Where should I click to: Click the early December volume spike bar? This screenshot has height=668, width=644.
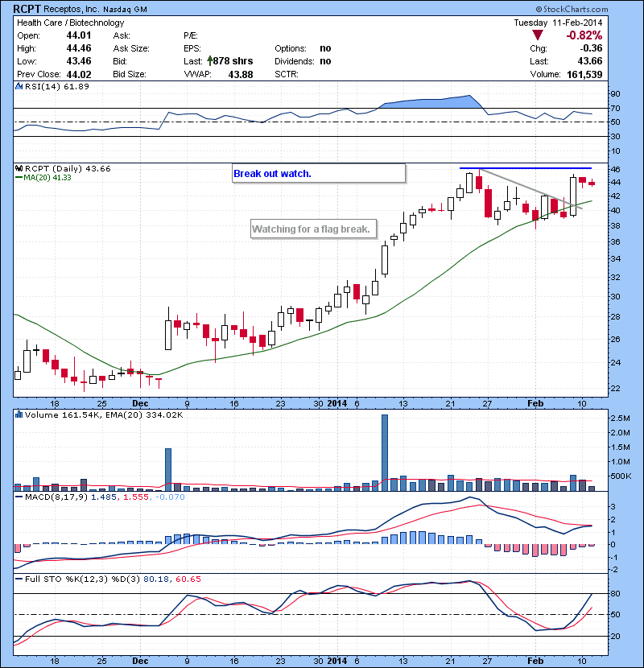point(168,470)
